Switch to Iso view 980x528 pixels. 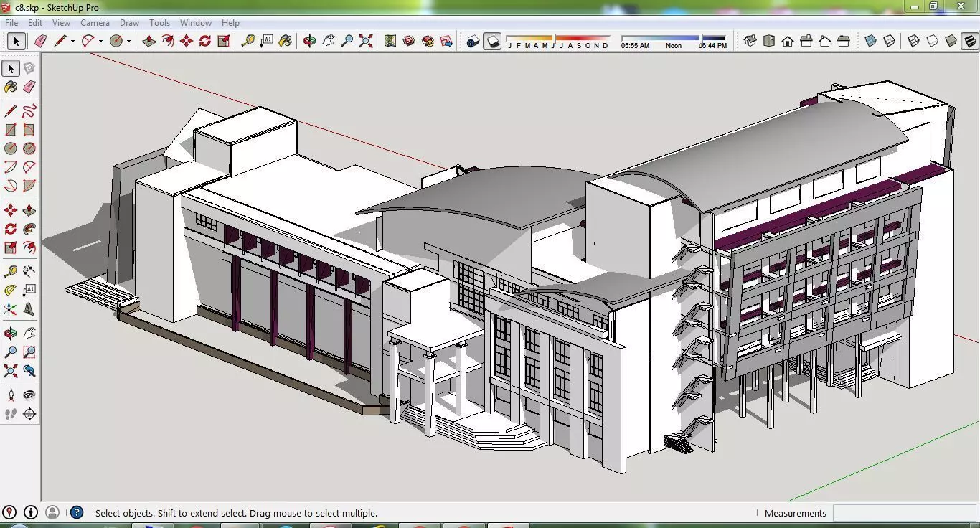(750, 41)
